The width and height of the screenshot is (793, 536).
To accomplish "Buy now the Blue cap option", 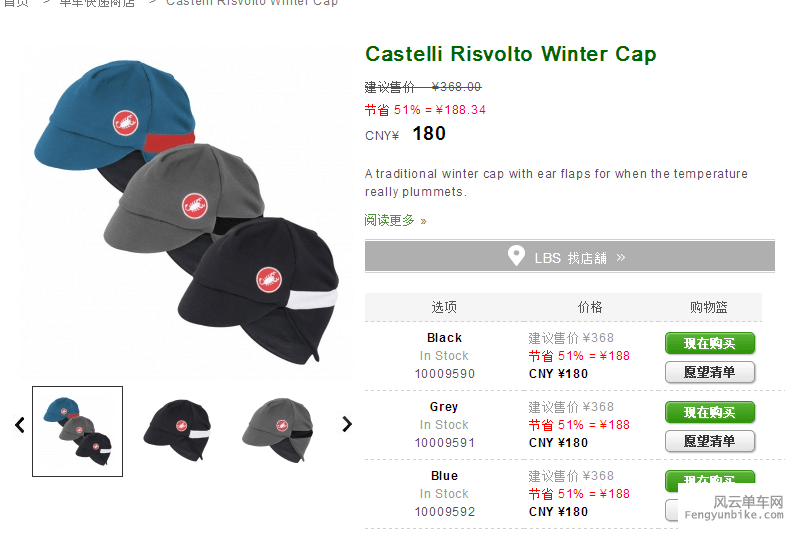I will tap(710, 480).
